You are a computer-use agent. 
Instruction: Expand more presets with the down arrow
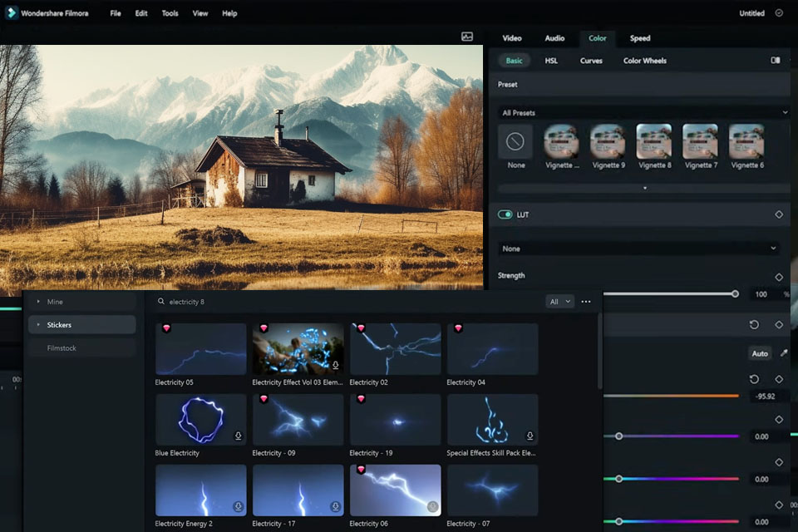pos(645,189)
